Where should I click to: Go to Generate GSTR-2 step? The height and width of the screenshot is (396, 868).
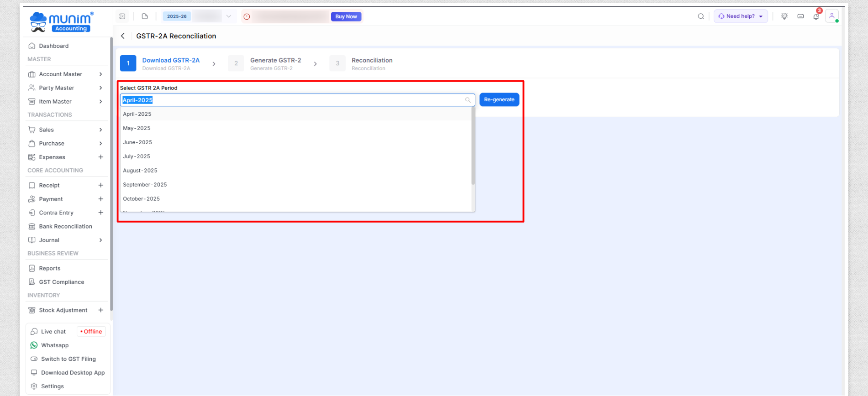(x=275, y=63)
